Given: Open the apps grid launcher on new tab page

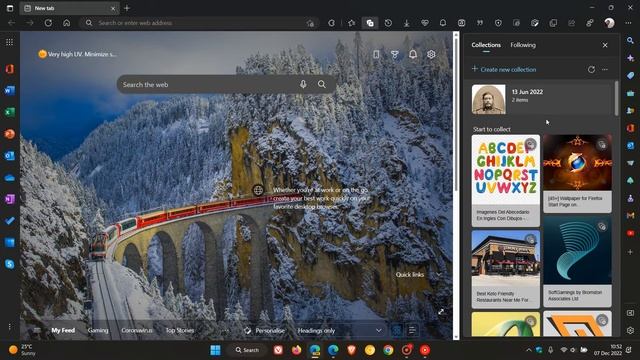Looking at the screenshot, I should click(9, 42).
